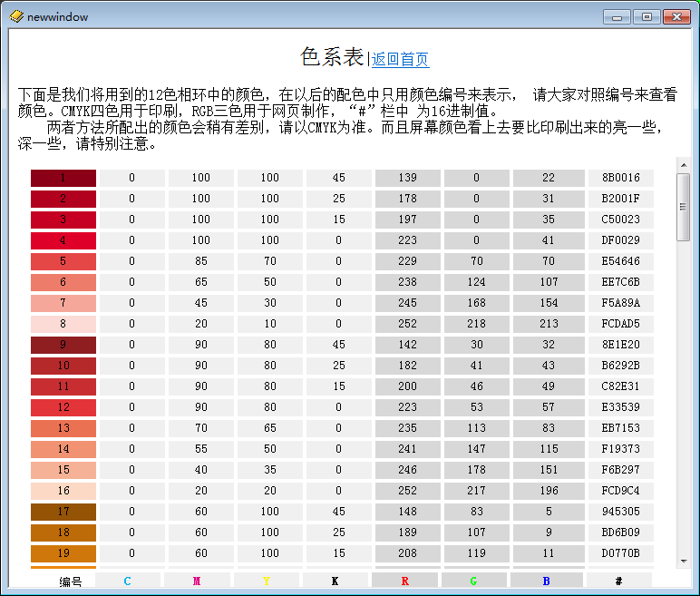Click the brown swatch number 17
Image resolution: width=700 pixels, height=596 pixels.
[x=63, y=512]
